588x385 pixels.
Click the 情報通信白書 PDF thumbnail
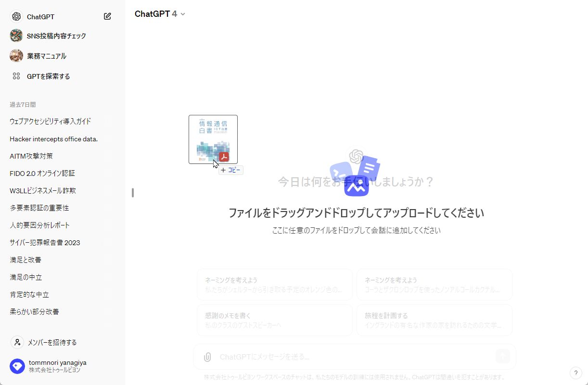(213, 139)
